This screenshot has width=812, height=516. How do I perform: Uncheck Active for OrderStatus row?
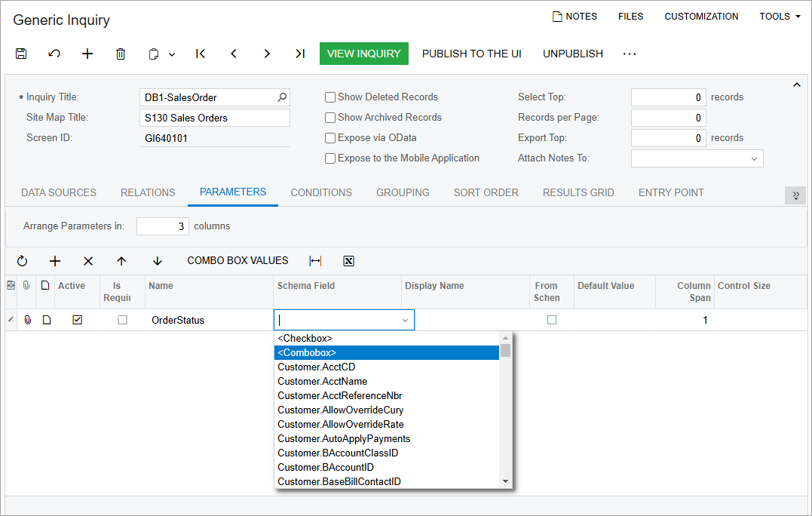(x=78, y=320)
